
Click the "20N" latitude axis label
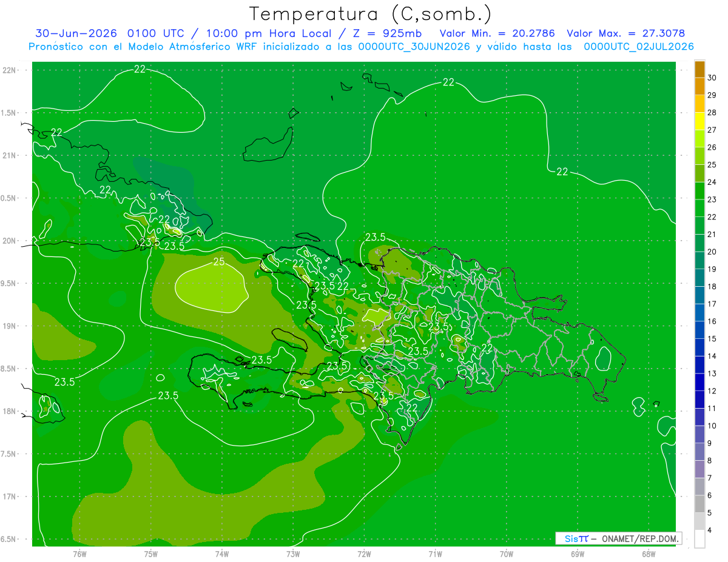pyautogui.click(x=10, y=241)
